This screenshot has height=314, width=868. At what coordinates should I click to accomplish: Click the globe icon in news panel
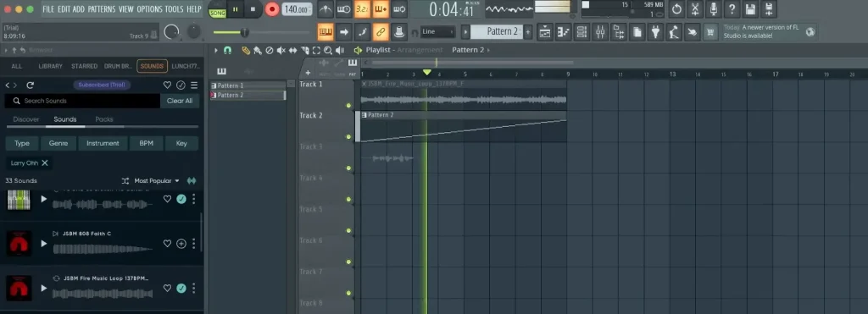(810, 32)
